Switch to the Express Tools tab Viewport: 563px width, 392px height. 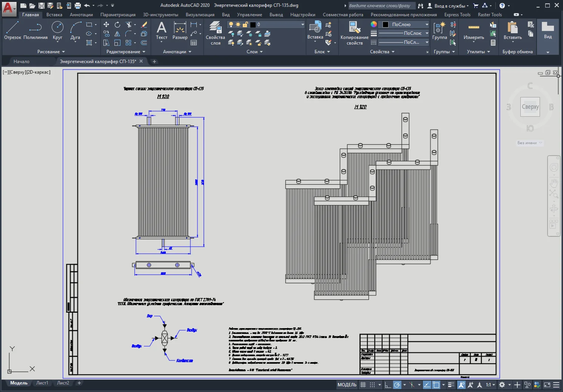click(457, 15)
